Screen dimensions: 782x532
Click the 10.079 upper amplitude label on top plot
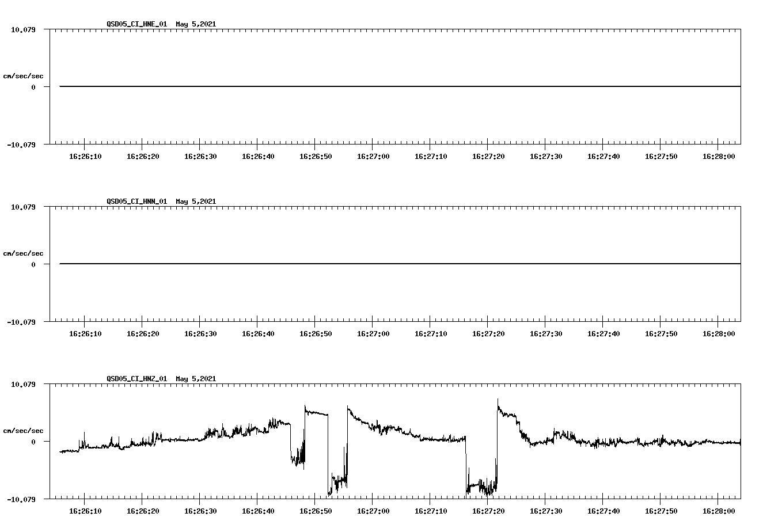point(24,29)
